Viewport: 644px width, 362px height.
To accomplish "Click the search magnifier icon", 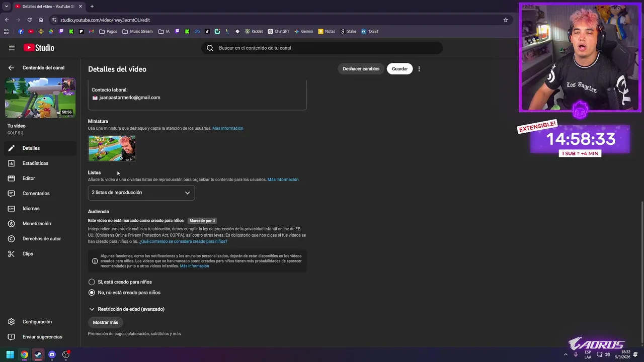I will point(210,48).
